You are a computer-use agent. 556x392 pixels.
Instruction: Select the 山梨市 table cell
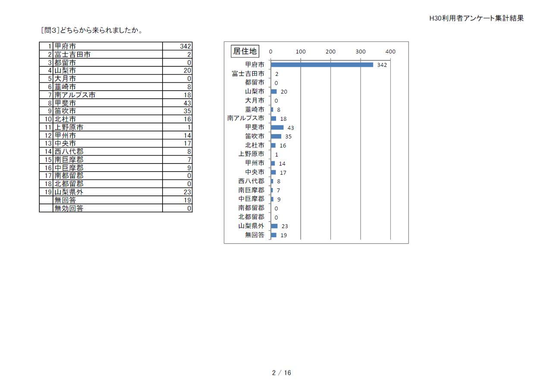point(108,70)
